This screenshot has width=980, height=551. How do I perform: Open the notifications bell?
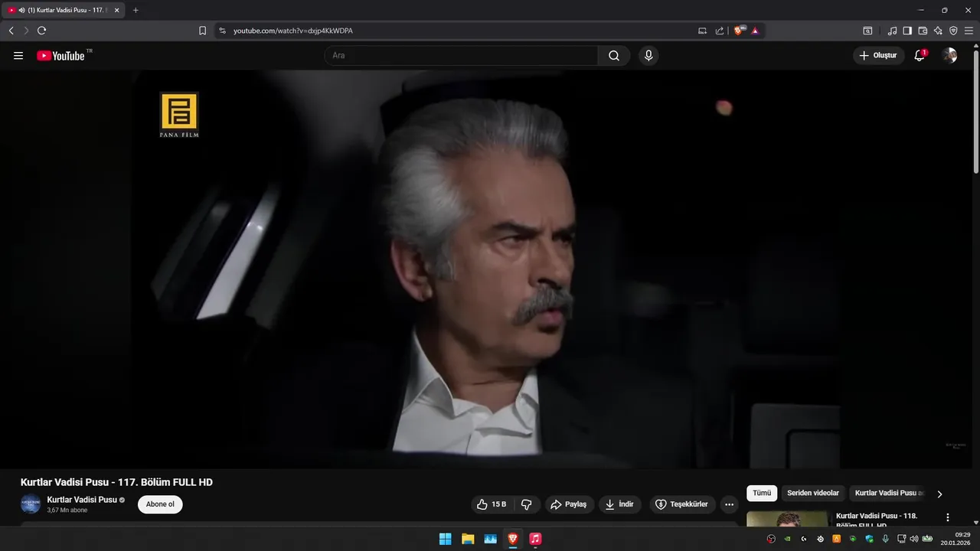click(920, 56)
